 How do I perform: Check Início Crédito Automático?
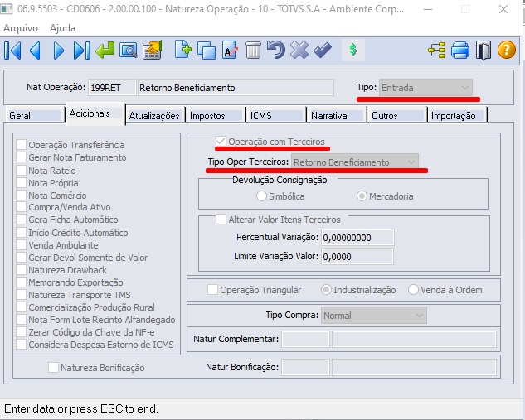pos(22,233)
